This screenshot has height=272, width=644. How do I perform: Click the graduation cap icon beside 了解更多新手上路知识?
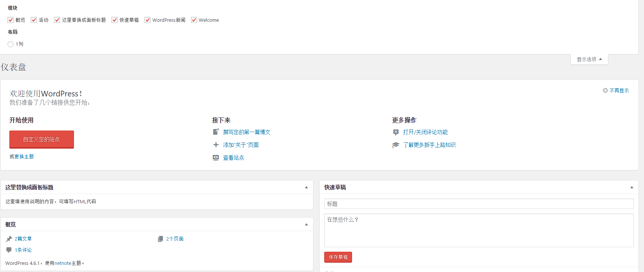(x=396, y=145)
